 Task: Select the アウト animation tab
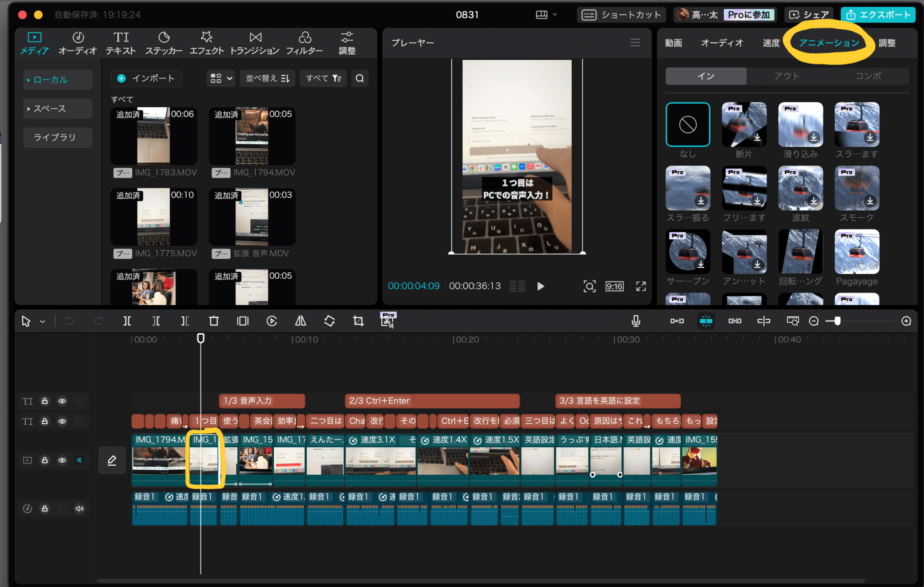(x=787, y=76)
